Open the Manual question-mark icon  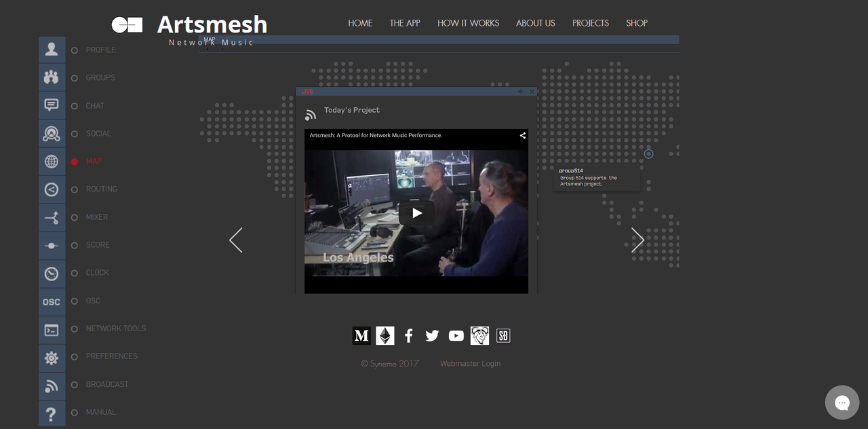(52, 413)
